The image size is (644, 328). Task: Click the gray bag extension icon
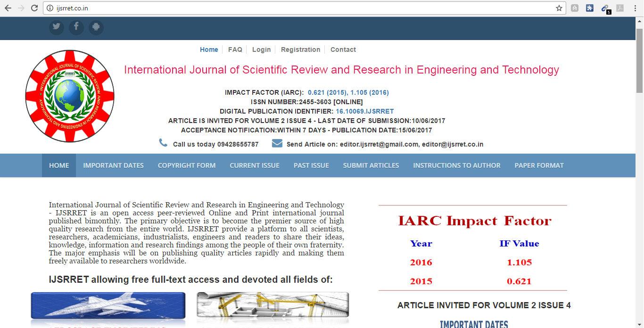tap(575, 8)
